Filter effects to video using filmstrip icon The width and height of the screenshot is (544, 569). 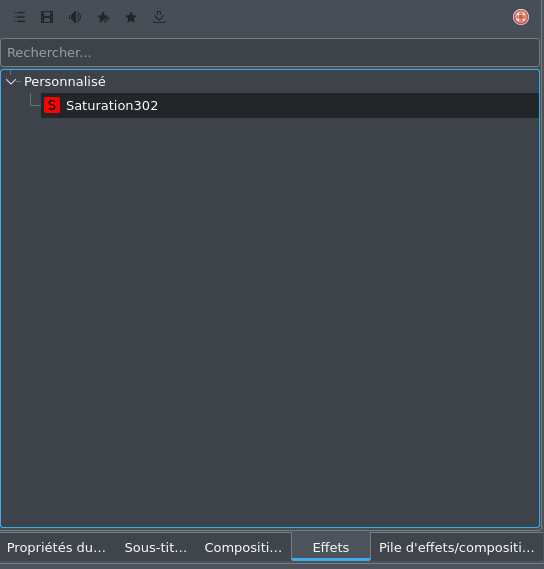[x=47, y=17]
